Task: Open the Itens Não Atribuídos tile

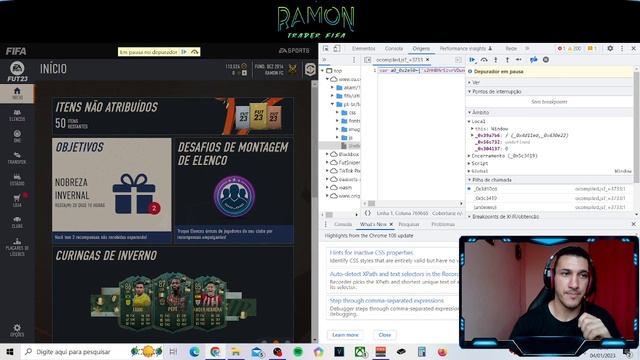Action: pyautogui.click(x=173, y=116)
